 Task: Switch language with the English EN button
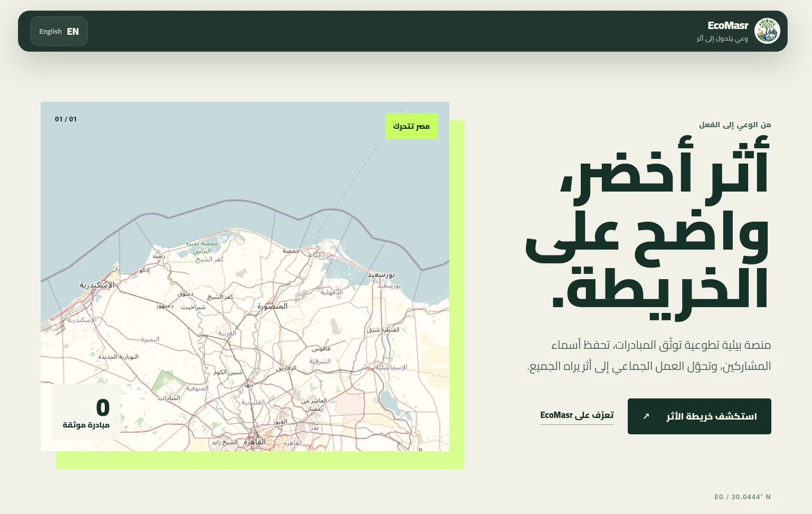point(59,31)
